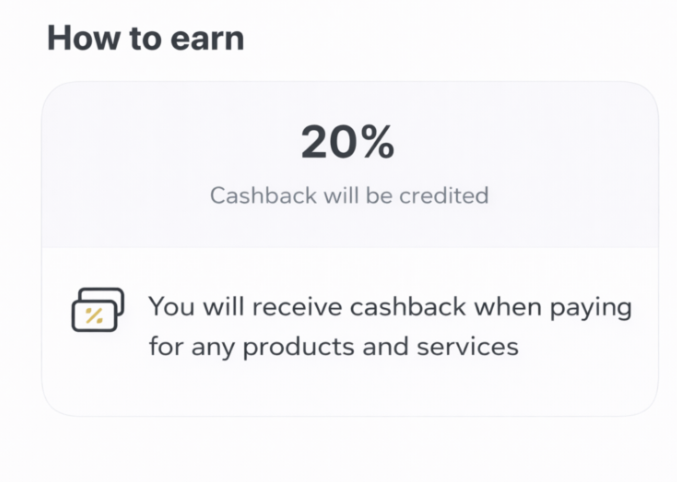
Task: Click the cashback cards icon
Action: point(97,310)
